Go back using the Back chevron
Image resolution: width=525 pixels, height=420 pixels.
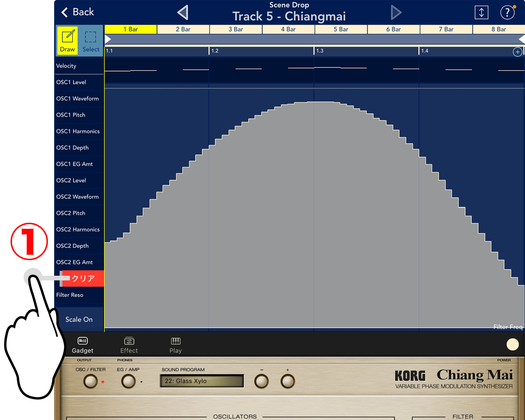[x=77, y=12]
